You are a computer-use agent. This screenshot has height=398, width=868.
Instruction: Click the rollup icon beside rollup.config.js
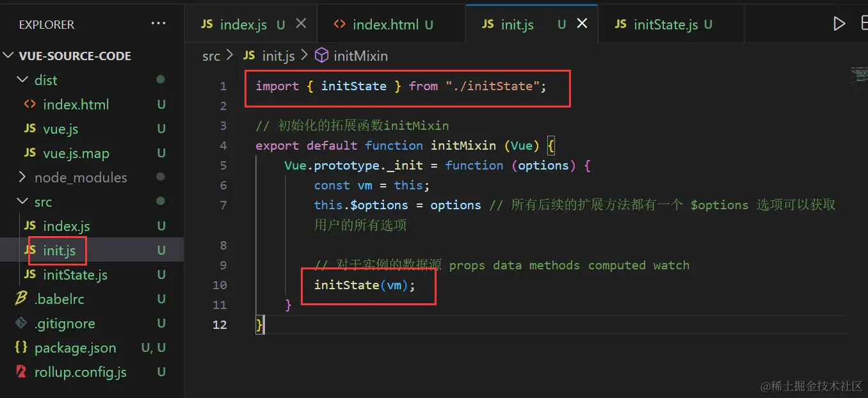pyautogui.click(x=21, y=372)
